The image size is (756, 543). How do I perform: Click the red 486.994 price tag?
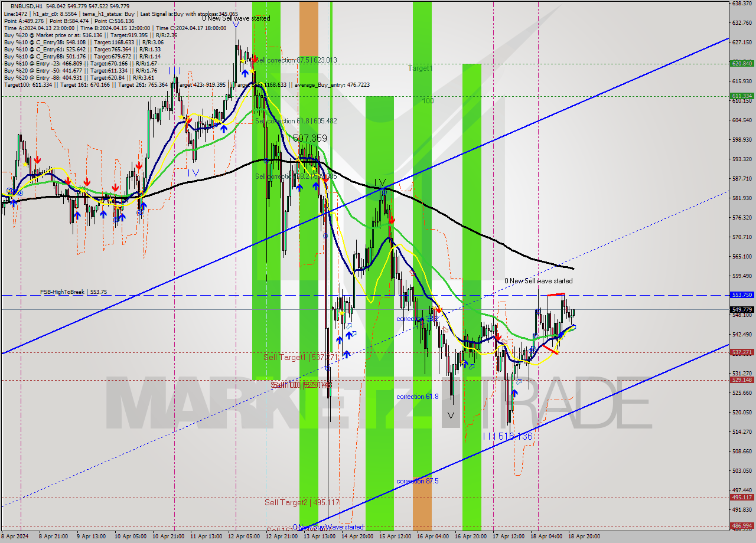click(x=742, y=525)
